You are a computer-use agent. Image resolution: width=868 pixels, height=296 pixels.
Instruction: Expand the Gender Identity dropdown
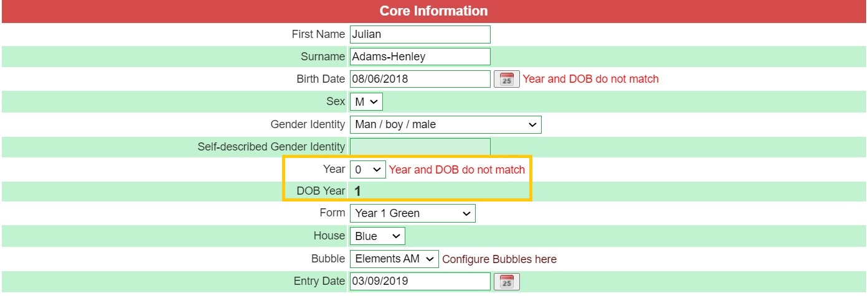[x=445, y=124]
